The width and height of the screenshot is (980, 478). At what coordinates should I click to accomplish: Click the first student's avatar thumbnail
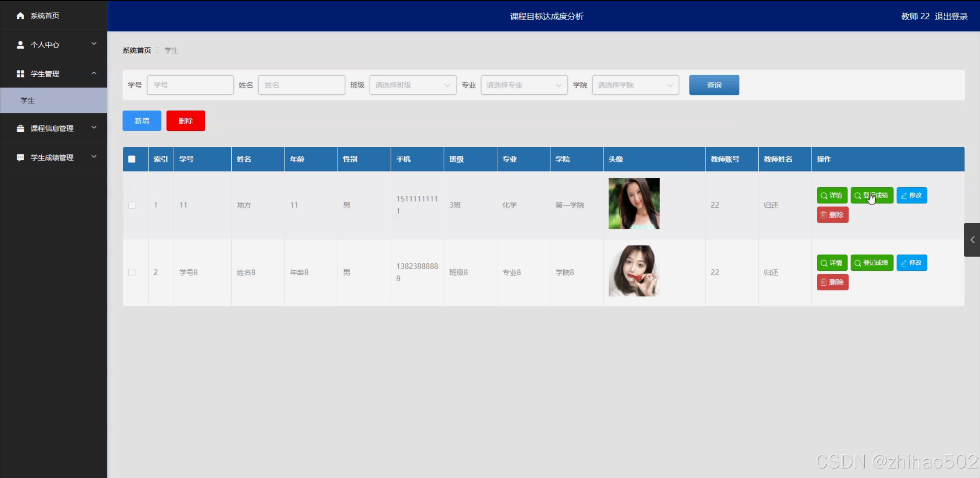634,203
